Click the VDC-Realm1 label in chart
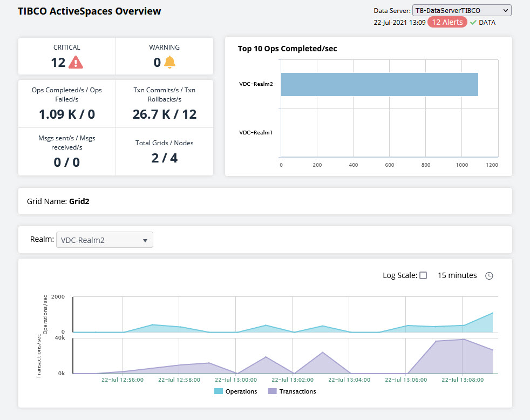This screenshot has height=420, width=530. [x=256, y=132]
